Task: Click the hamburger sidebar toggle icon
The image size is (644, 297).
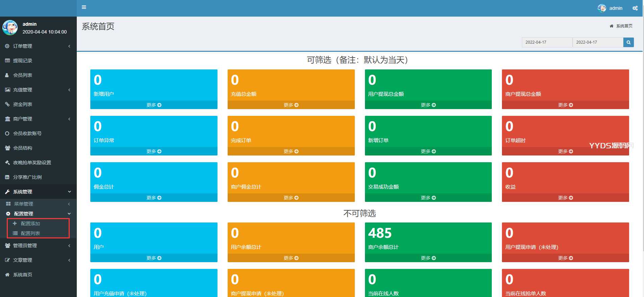Action: click(x=84, y=7)
